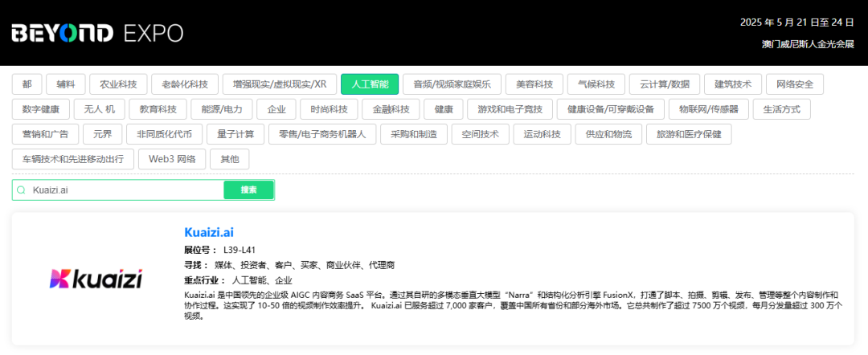Filter exhibitors by 健康 tag
Viewport: 868px width, 355px height.
[444, 109]
